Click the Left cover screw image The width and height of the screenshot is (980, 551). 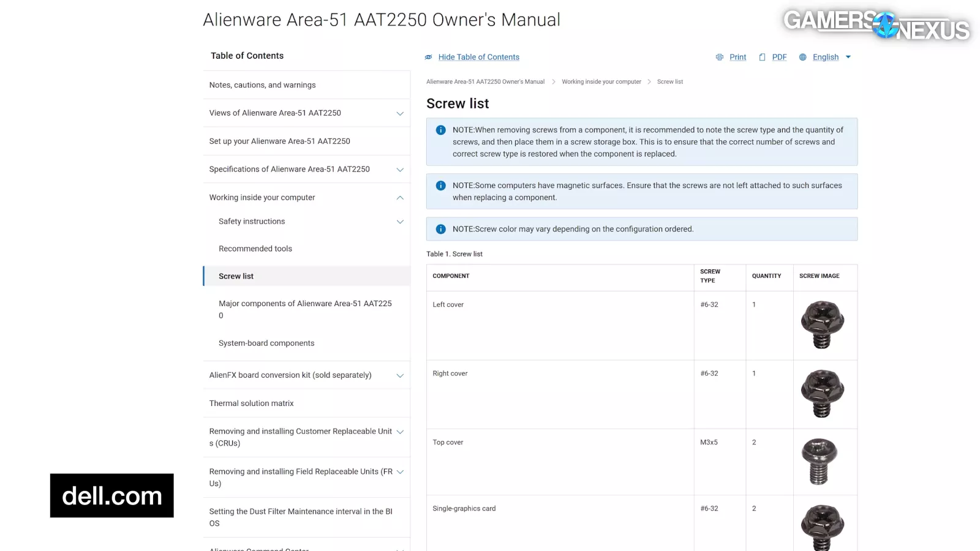click(x=822, y=324)
